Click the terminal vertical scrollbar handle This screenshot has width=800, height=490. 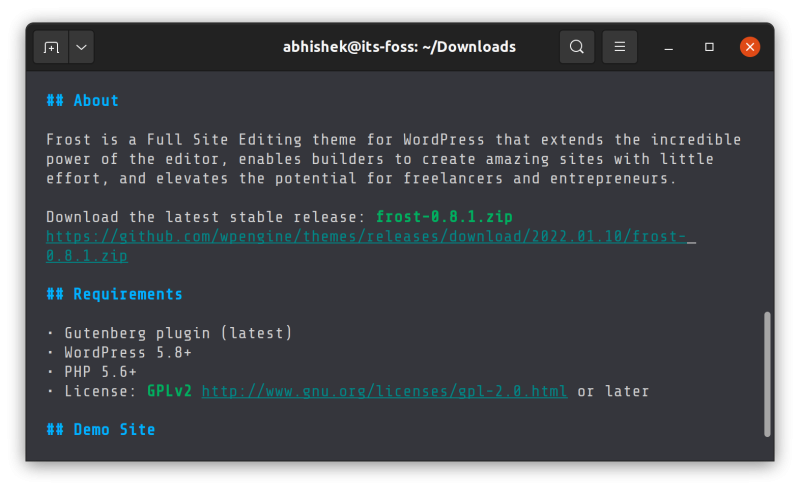pos(767,374)
